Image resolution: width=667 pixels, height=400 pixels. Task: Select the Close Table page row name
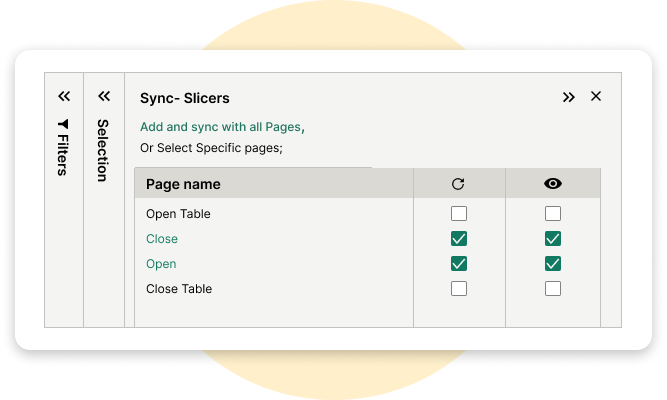tap(178, 289)
